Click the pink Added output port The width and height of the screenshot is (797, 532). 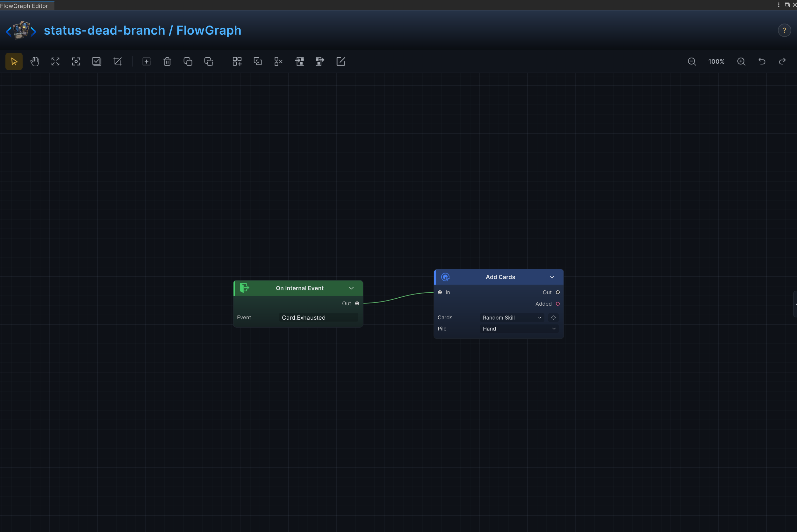[x=558, y=304]
